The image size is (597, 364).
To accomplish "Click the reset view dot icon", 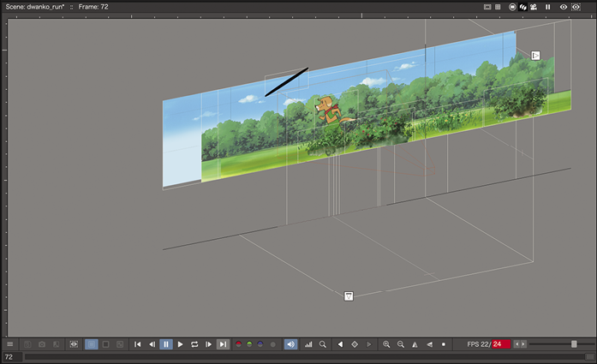I will tap(444, 344).
